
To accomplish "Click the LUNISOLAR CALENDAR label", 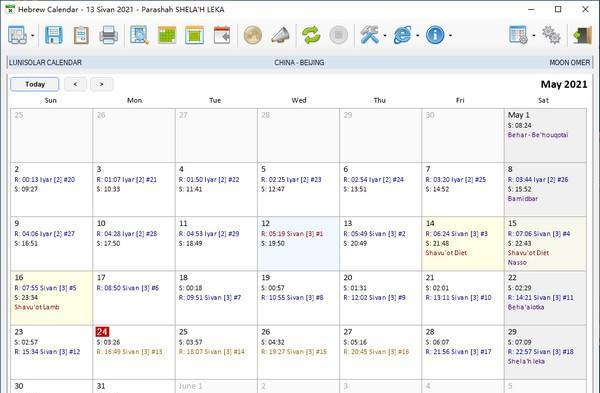I will (x=45, y=62).
